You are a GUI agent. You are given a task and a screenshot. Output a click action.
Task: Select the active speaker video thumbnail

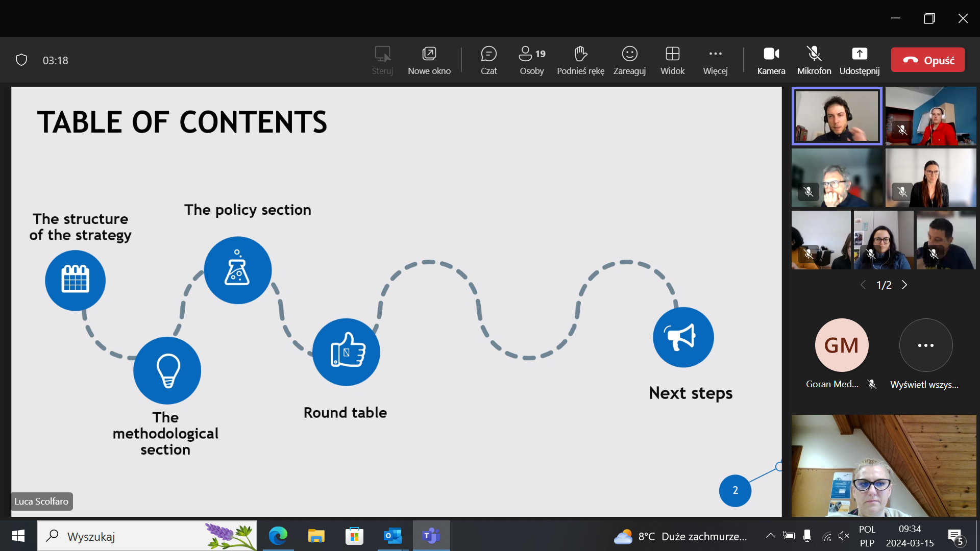tap(837, 116)
